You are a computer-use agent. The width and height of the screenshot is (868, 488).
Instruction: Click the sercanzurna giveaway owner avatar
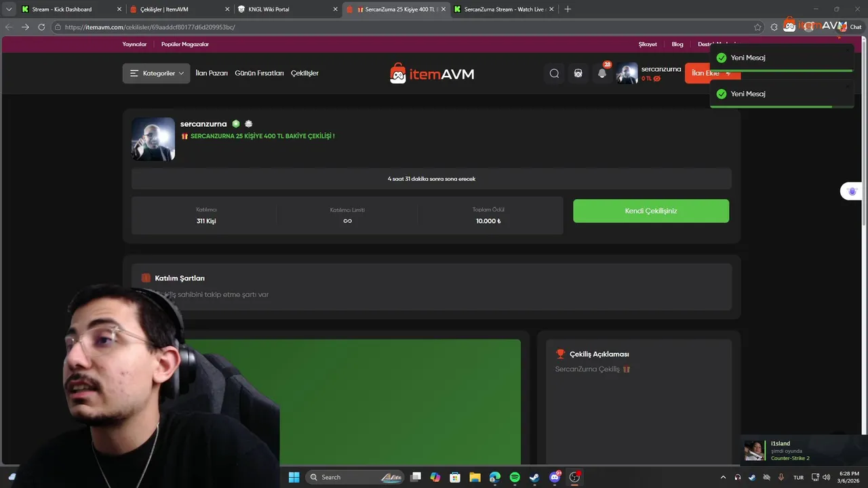click(153, 139)
